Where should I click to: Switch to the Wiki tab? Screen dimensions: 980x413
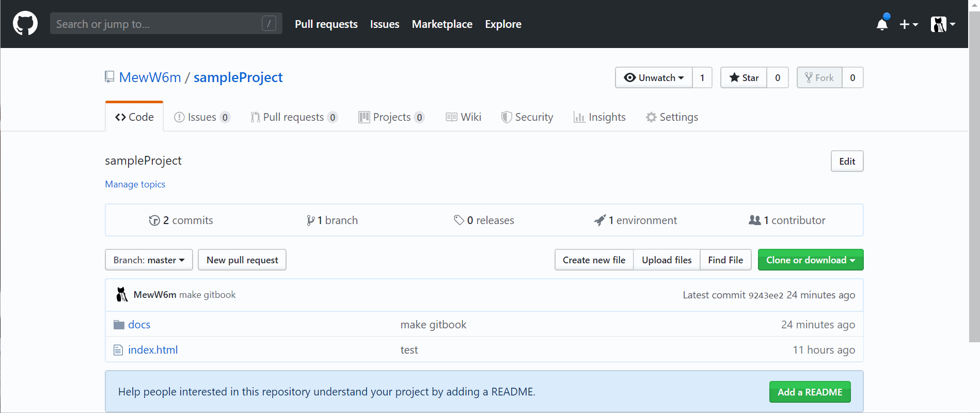click(x=464, y=117)
